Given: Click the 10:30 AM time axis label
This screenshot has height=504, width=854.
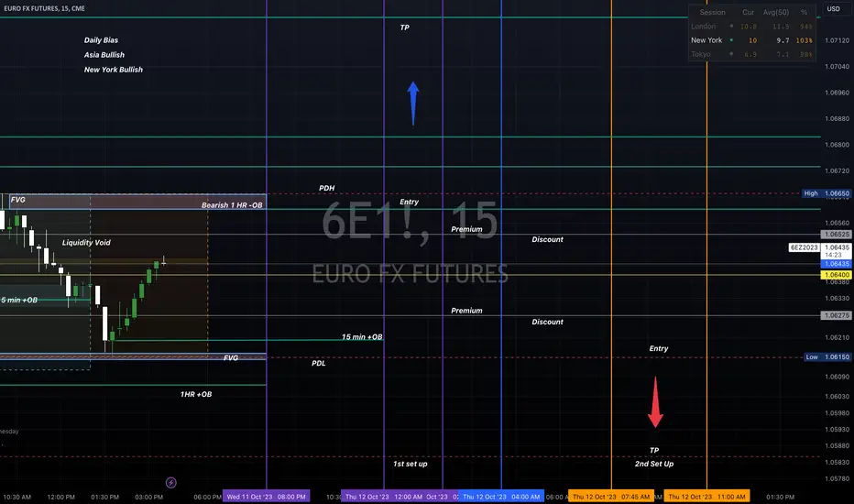Looking at the screenshot, I should pos(16,497).
